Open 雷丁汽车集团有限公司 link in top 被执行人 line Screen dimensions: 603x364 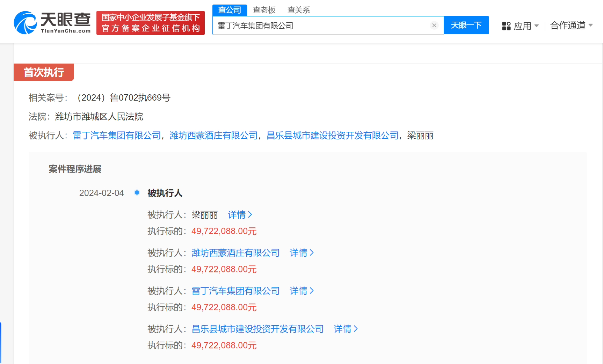click(117, 136)
